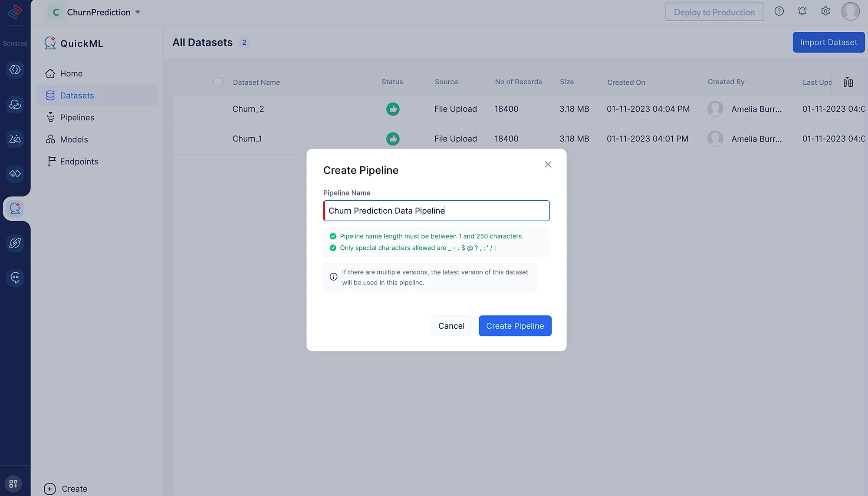Toggle the select-all datasets checkbox
The height and width of the screenshot is (496, 868).
[x=218, y=82]
